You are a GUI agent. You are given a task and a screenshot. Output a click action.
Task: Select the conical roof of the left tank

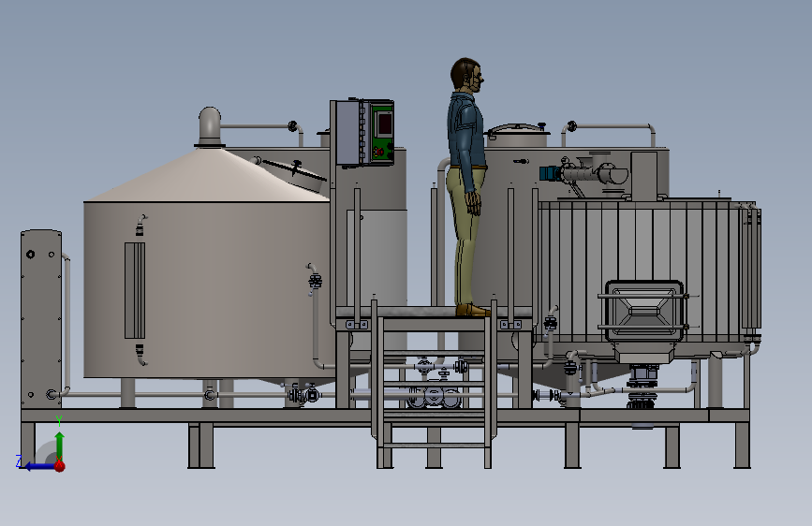click(x=207, y=174)
